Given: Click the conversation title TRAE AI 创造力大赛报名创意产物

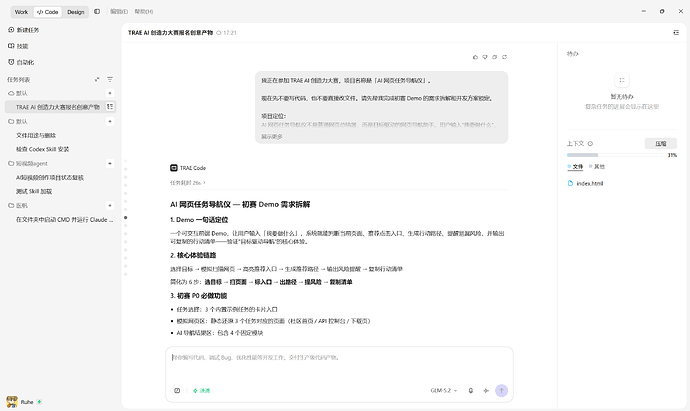Looking at the screenshot, I should point(170,33).
